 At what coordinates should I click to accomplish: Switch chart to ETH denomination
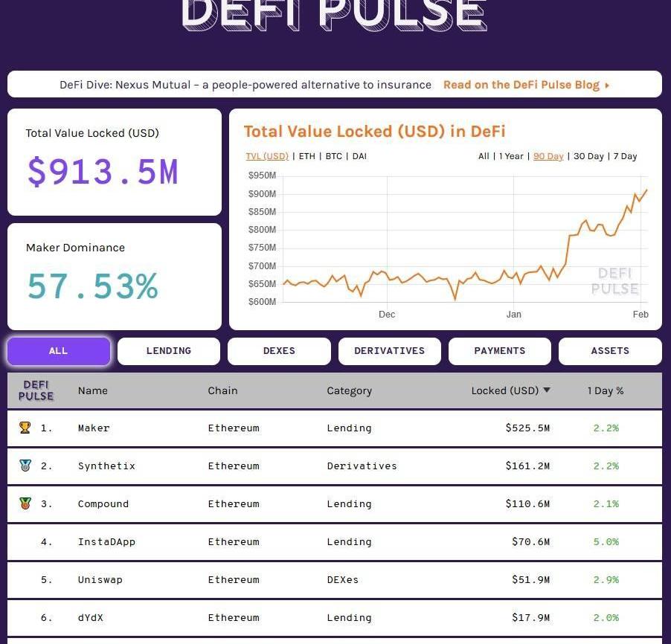tap(306, 156)
